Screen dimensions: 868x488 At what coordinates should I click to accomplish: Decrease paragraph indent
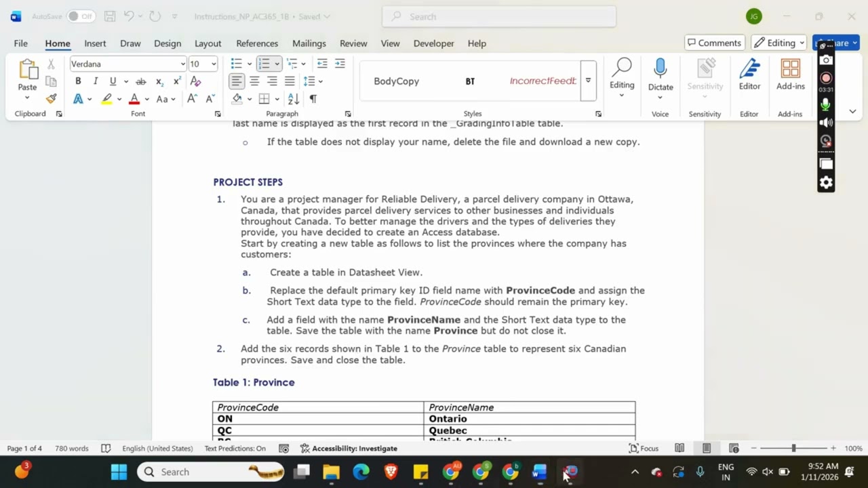[x=322, y=64]
